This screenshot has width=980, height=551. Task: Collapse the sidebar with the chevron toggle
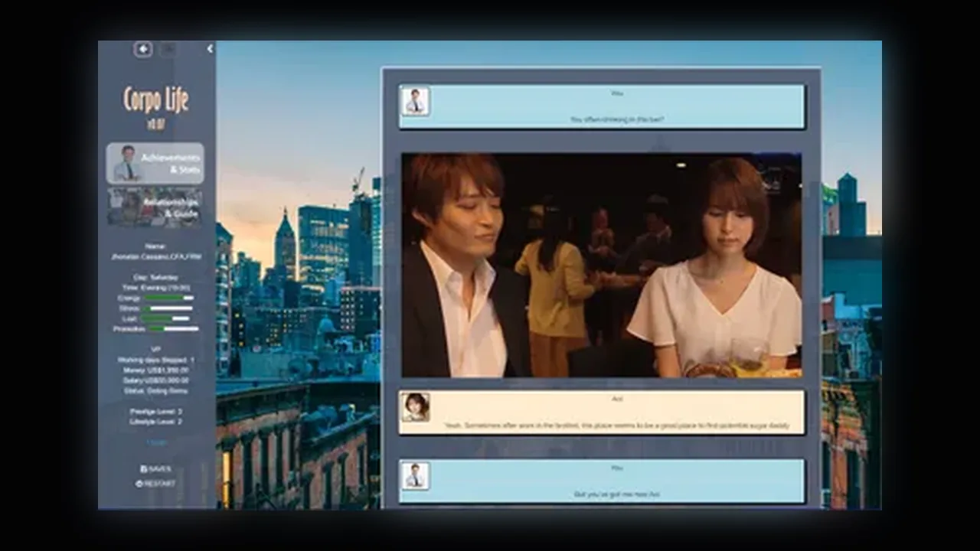[210, 49]
